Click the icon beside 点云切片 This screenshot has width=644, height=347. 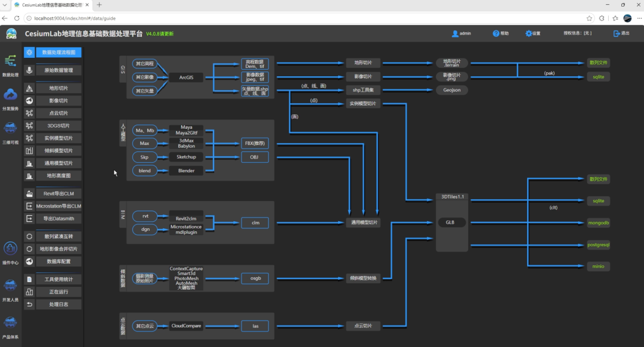29,113
